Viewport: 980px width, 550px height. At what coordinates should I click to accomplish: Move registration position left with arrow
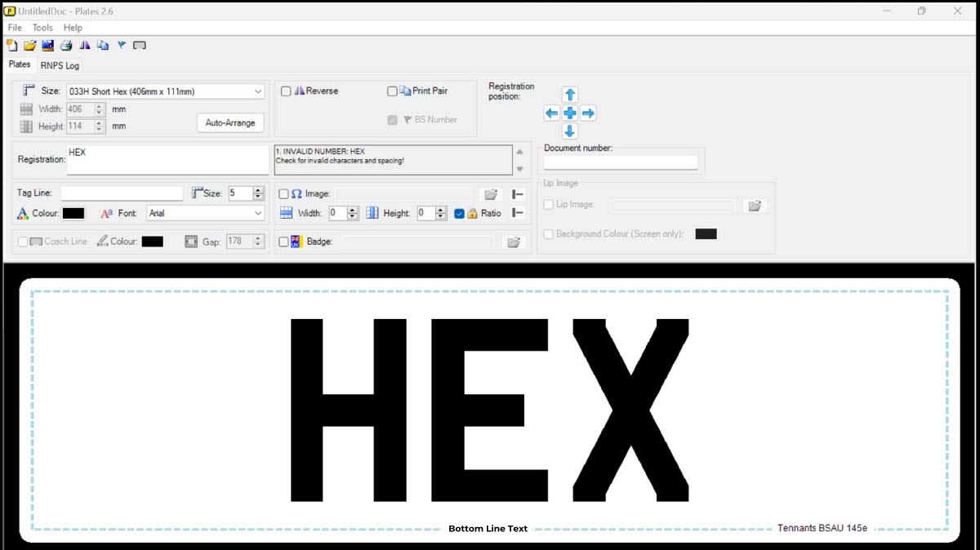click(551, 113)
